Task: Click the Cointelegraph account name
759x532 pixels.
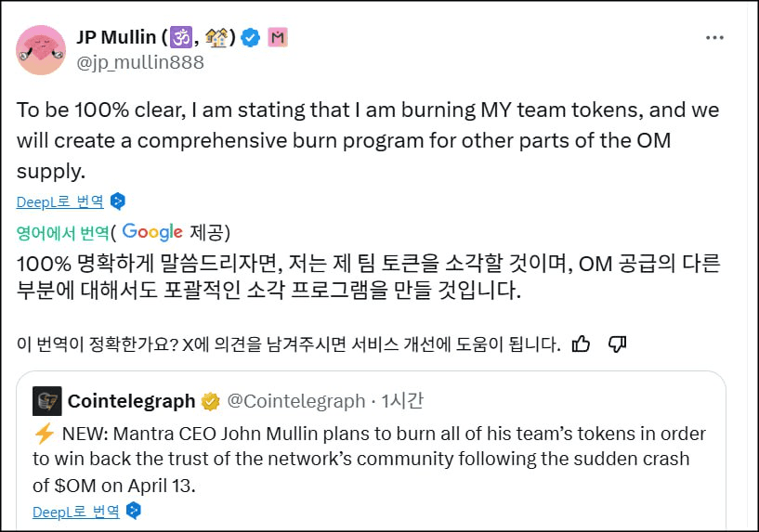Action: point(131,401)
